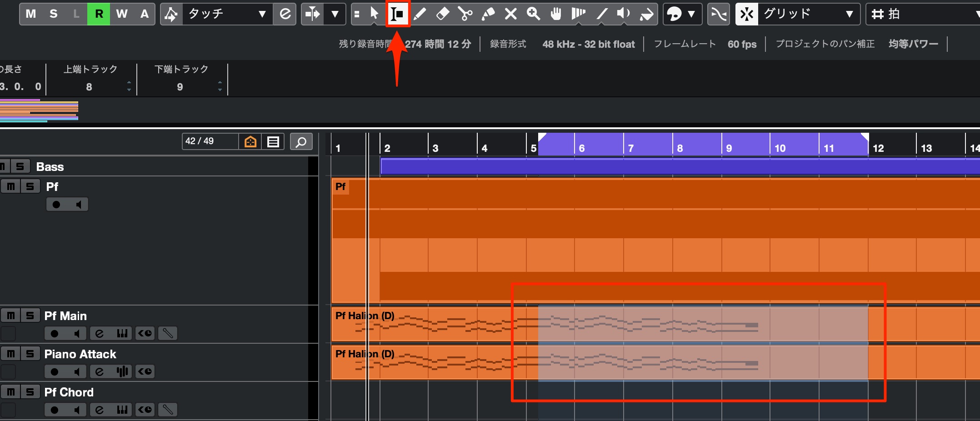Screen dimensions: 980x421
Task: Select the Draw pencil tool
Action: pos(420,14)
